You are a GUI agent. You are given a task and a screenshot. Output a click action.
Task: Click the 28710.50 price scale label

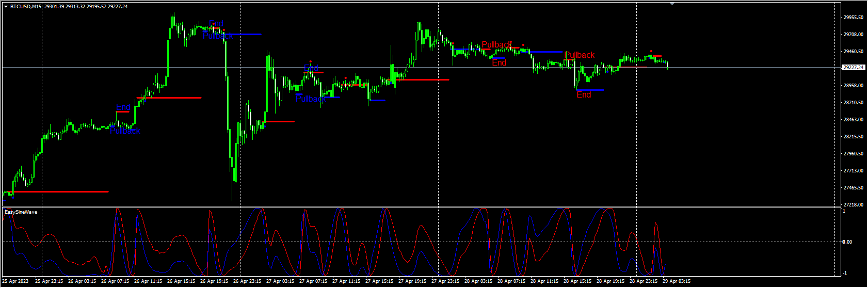pyautogui.click(x=853, y=103)
